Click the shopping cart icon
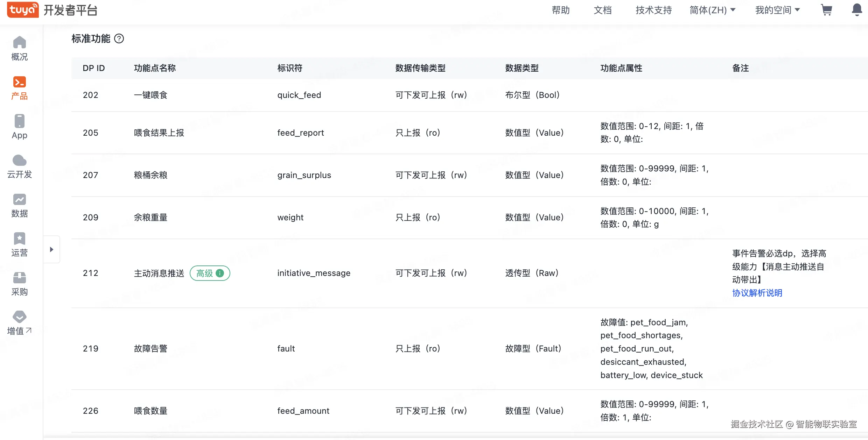Image resolution: width=868 pixels, height=440 pixels. coord(826,10)
